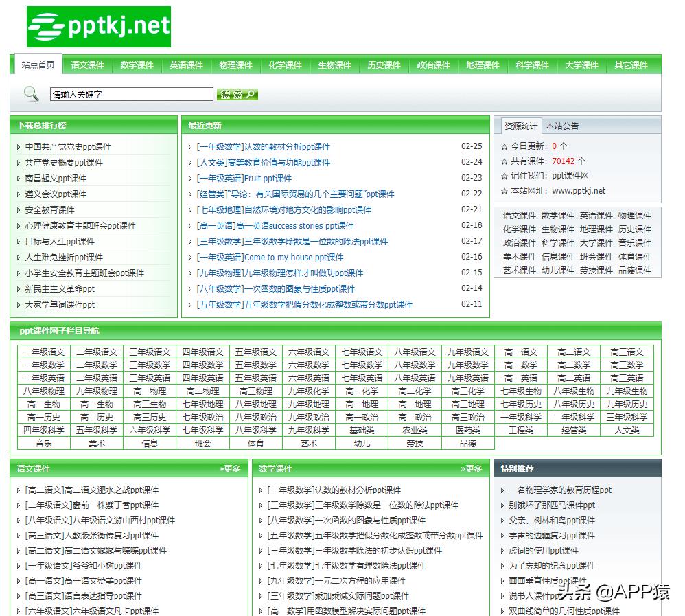
Task: Open 一名物理学家的教育历程ppt recommendation
Action: (x=559, y=490)
